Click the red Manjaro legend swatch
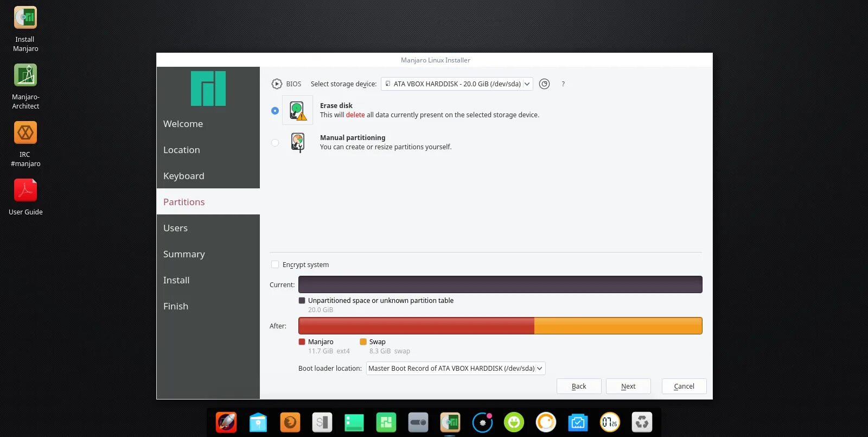This screenshot has height=437, width=868. pos(302,342)
